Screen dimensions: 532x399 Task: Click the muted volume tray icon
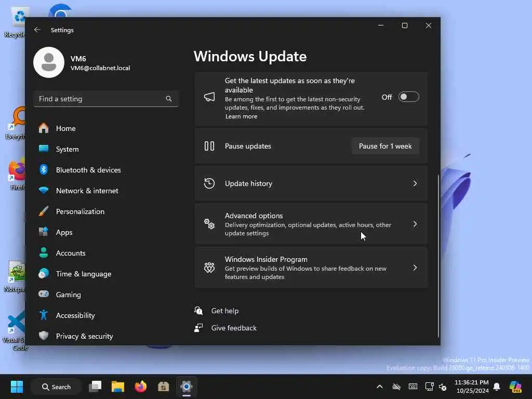[443, 387]
